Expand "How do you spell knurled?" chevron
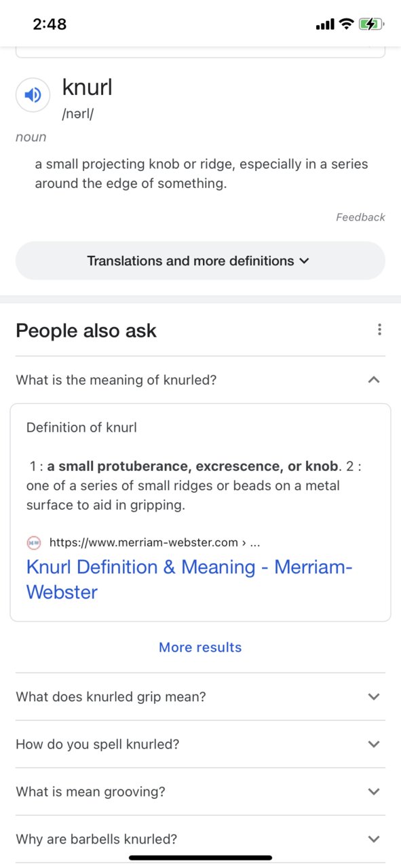Screen dimensions: 401x868 coord(373,744)
